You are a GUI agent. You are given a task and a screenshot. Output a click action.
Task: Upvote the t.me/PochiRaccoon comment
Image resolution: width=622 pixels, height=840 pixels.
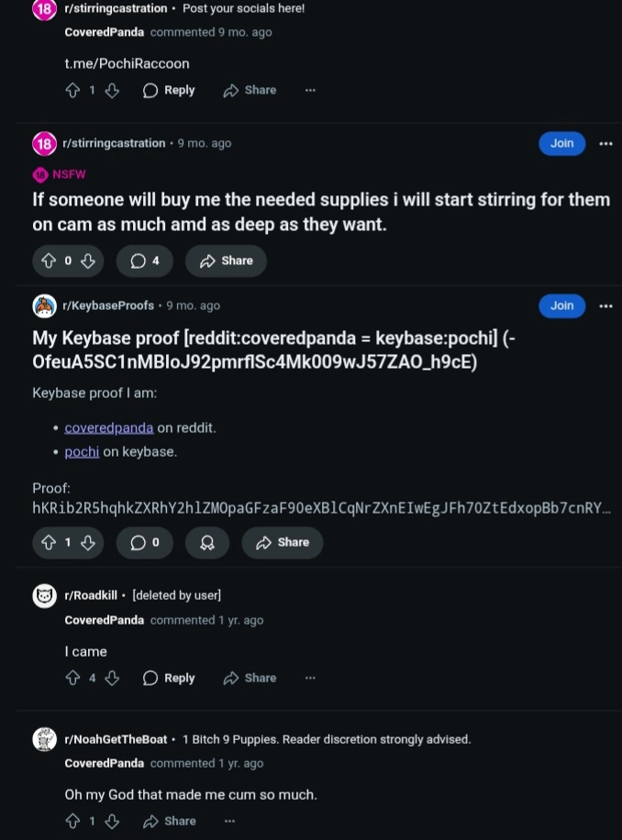point(72,90)
